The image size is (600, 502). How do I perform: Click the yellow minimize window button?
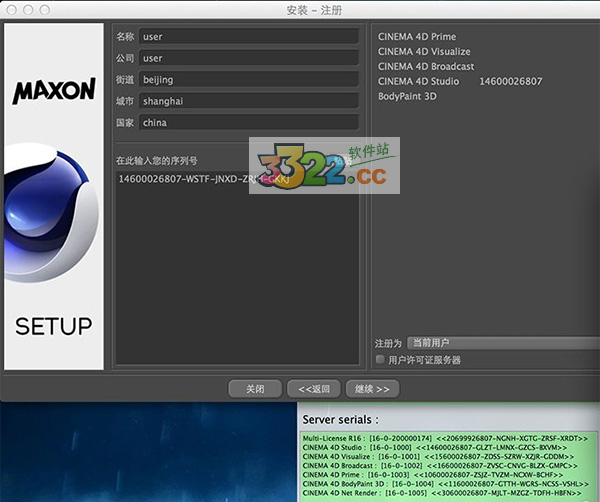pos(29,10)
